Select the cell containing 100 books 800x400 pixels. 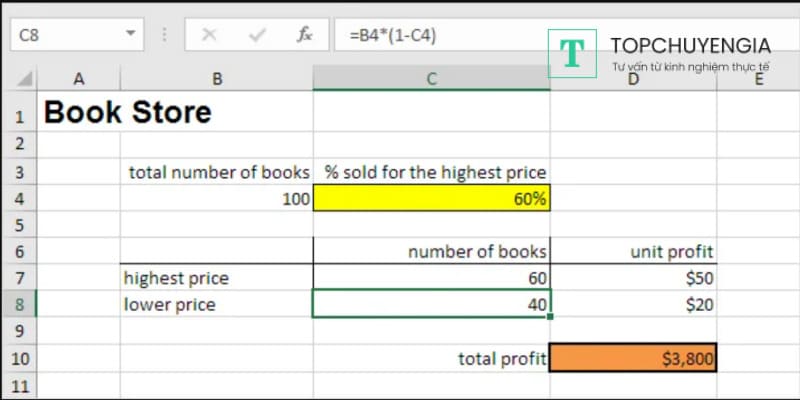pyautogui.click(x=216, y=199)
